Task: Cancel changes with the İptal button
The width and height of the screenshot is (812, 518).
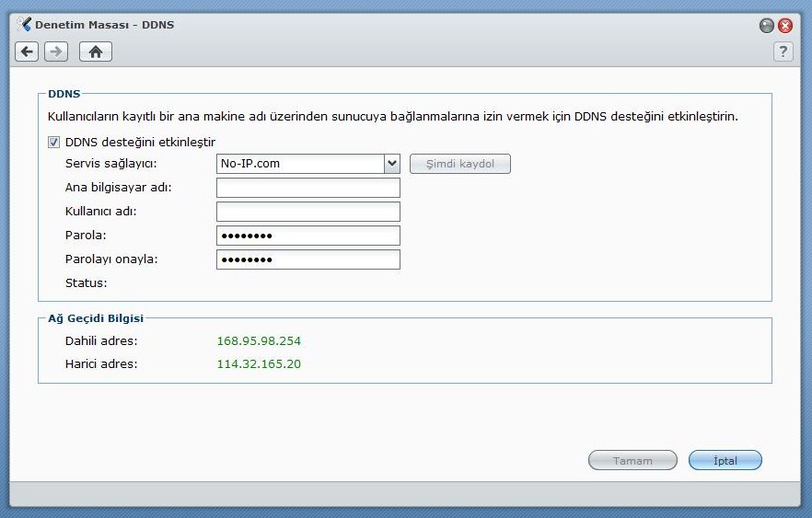Action: [x=725, y=460]
